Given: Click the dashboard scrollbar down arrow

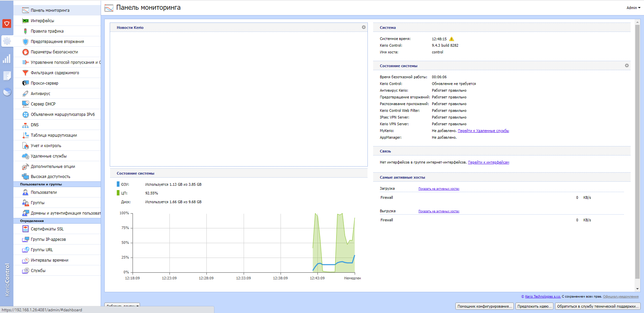Looking at the screenshot, I should tap(637, 289).
